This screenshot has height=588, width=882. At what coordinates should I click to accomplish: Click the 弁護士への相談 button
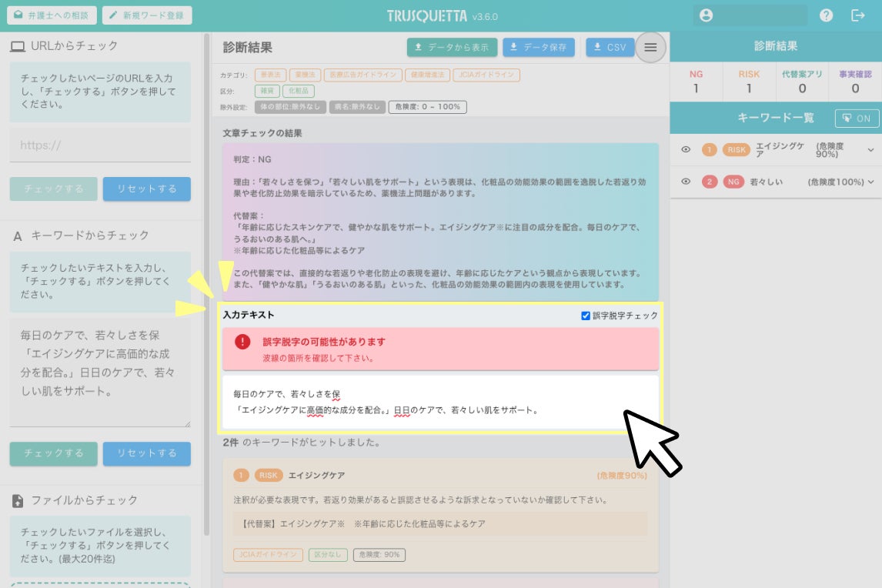coord(52,15)
